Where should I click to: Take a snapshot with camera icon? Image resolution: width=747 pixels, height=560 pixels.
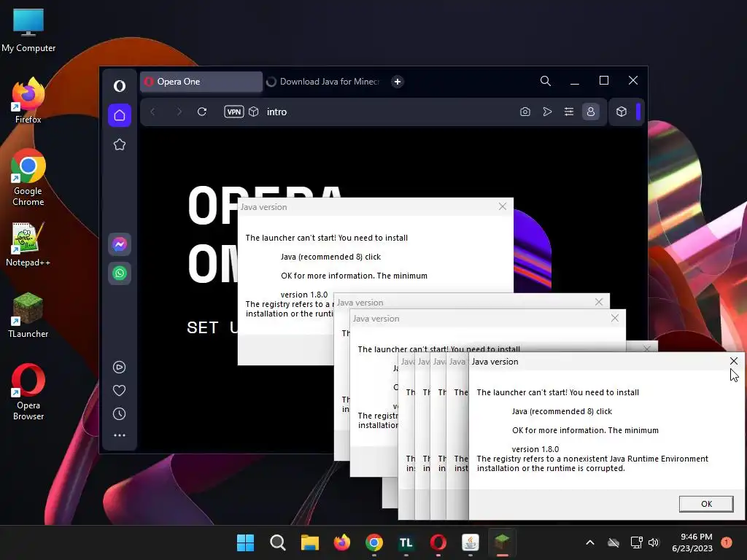pyautogui.click(x=525, y=112)
